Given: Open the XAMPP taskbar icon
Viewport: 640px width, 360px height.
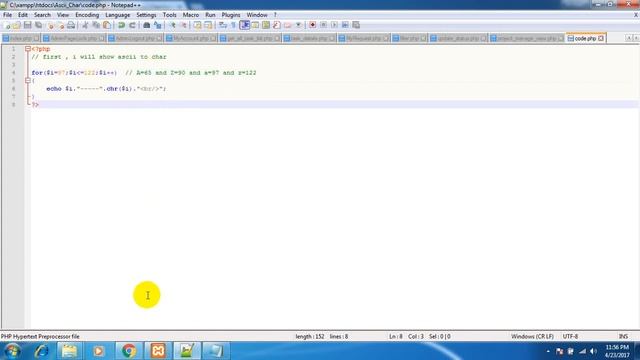Looking at the screenshot, I should (x=158, y=351).
